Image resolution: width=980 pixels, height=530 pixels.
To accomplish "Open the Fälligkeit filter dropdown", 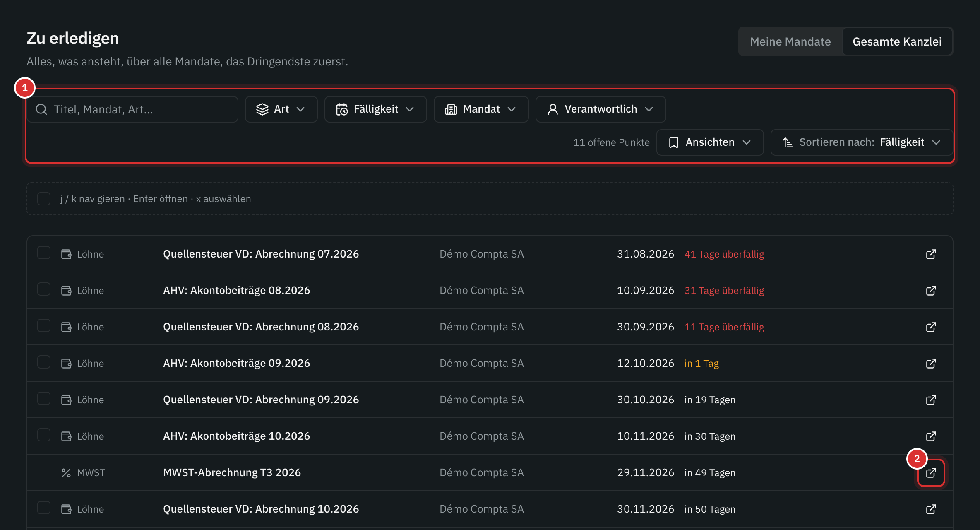I will 375,109.
